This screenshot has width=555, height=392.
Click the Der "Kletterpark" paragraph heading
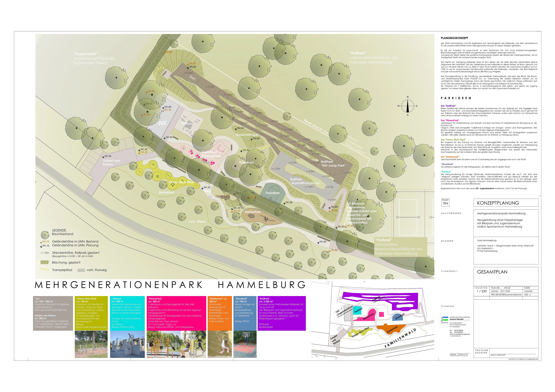pos(450,157)
